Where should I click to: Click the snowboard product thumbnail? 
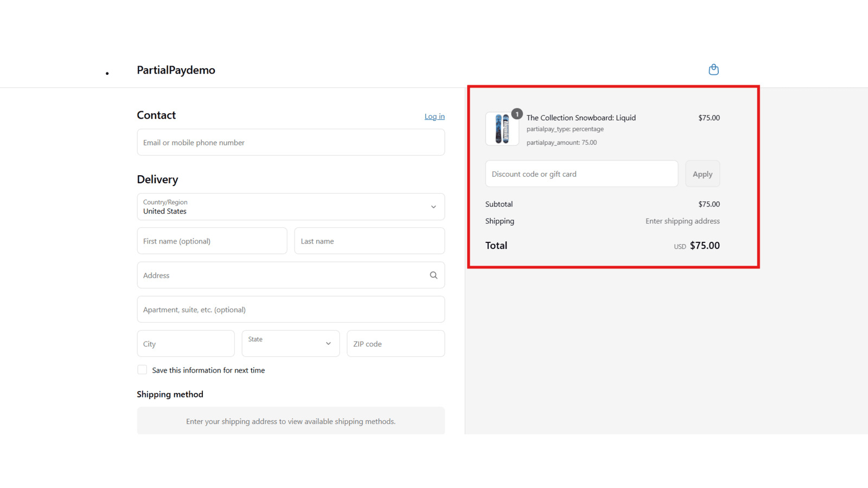tap(502, 129)
